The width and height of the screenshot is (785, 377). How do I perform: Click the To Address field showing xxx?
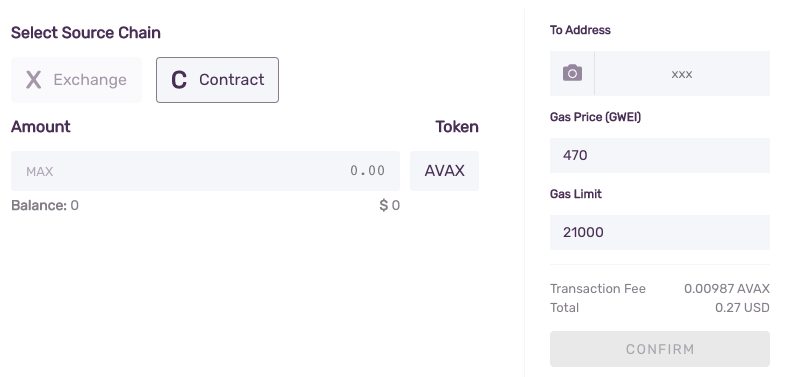tap(682, 74)
